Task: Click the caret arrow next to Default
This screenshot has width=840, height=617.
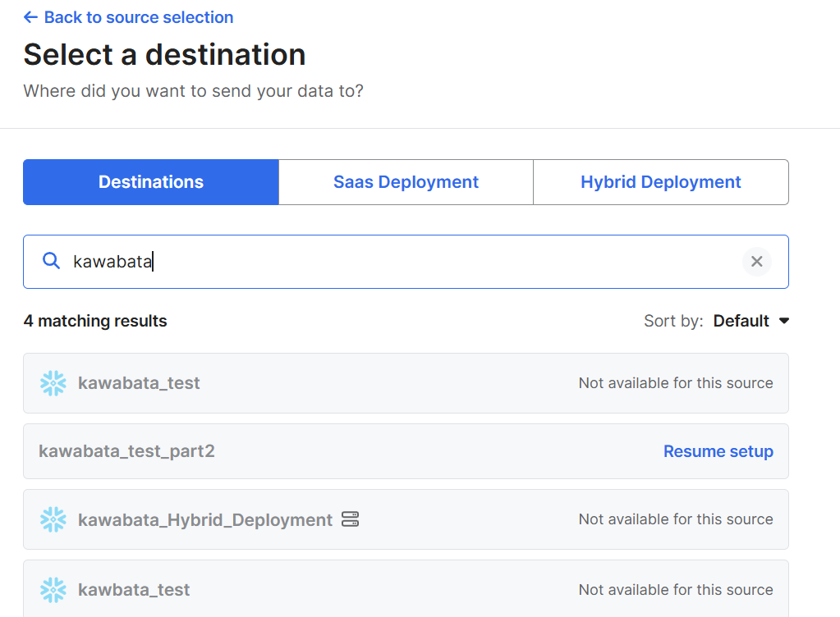Action: point(783,321)
